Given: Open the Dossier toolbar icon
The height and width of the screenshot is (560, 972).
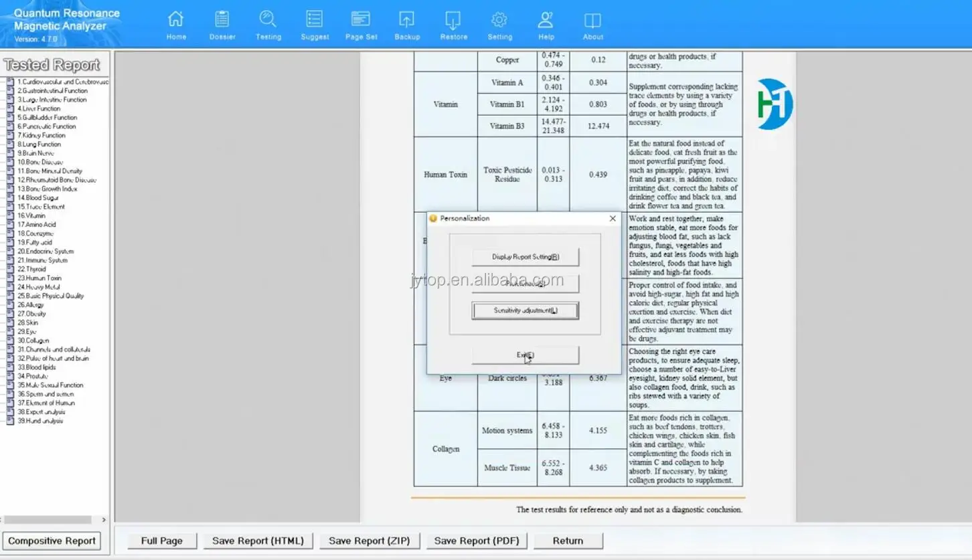Looking at the screenshot, I should (x=222, y=25).
